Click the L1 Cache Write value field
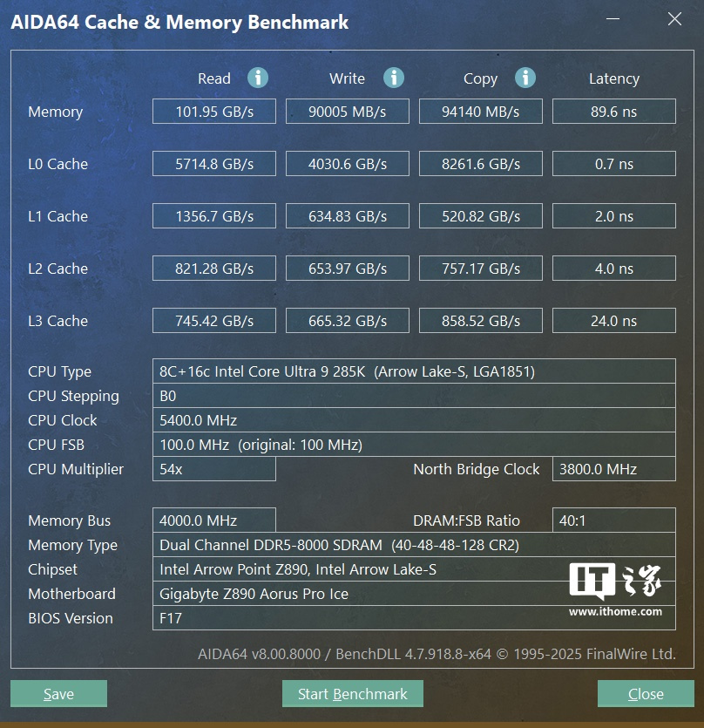Screen dimensions: 704x728 click(347, 216)
